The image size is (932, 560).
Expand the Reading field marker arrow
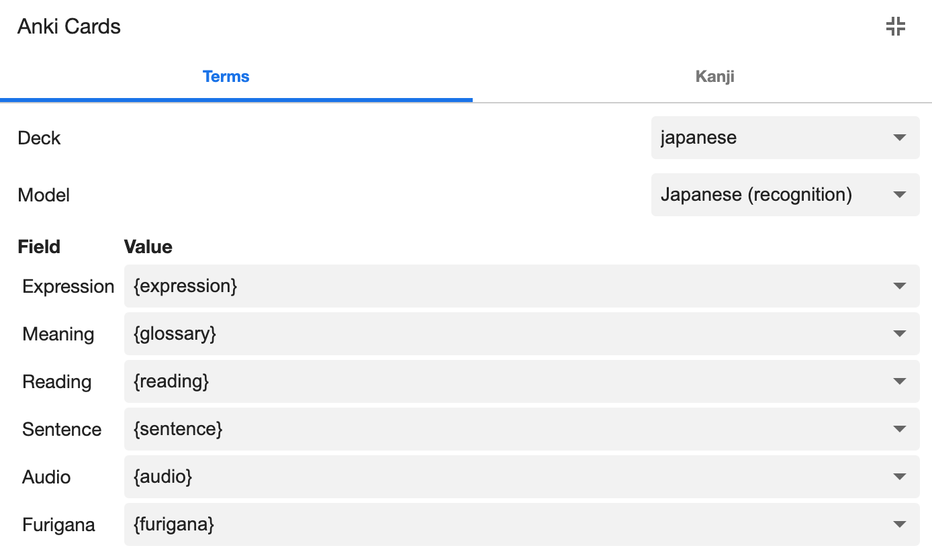click(x=900, y=381)
